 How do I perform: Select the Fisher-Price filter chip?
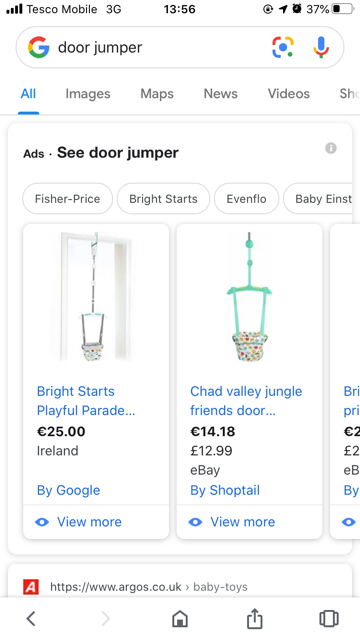click(67, 199)
